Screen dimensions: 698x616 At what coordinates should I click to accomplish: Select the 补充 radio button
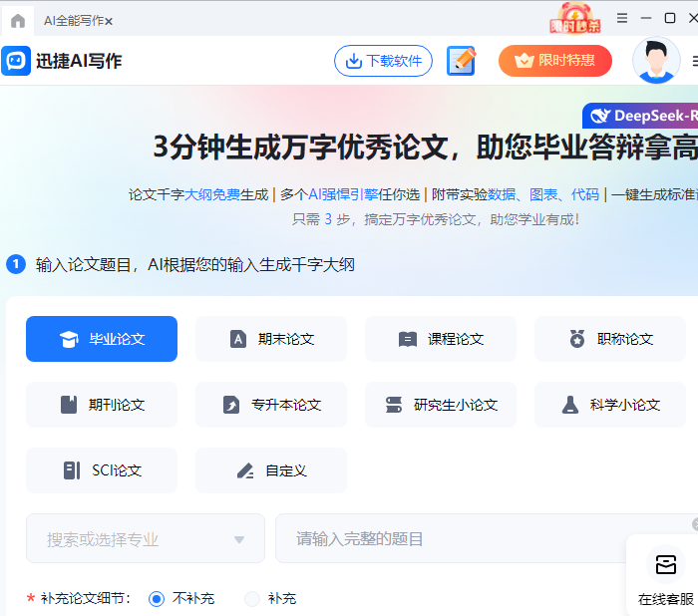pos(252,599)
